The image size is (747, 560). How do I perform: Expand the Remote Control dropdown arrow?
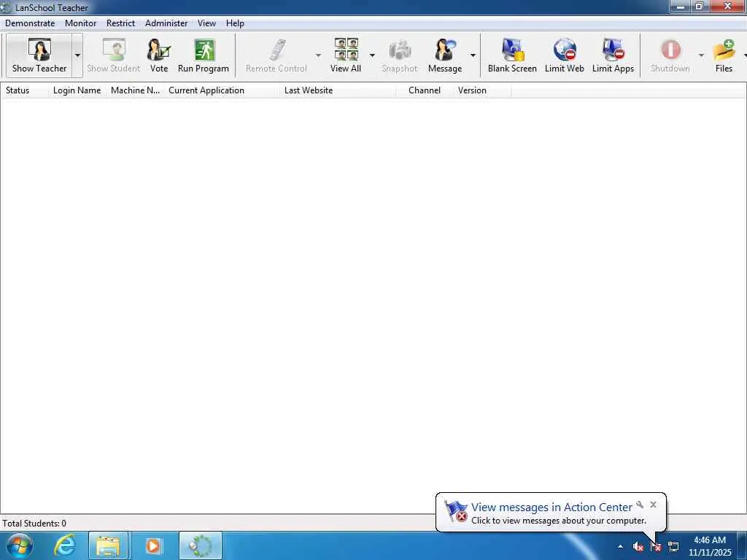click(318, 55)
